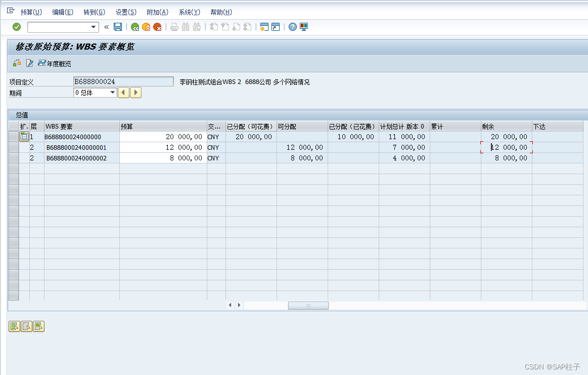The width and height of the screenshot is (588, 375).
Task: Click the Last Page icon
Action: [x=248, y=27]
